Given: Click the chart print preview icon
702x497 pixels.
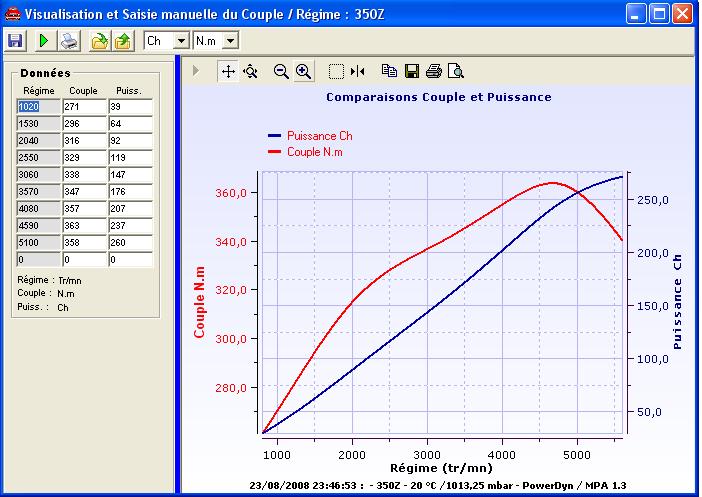Looking at the screenshot, I should click(x=456, y=71).
